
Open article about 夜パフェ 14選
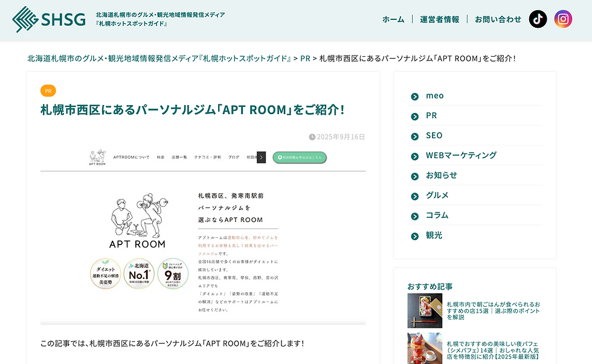pyautogui.click(x=493, y=351)
